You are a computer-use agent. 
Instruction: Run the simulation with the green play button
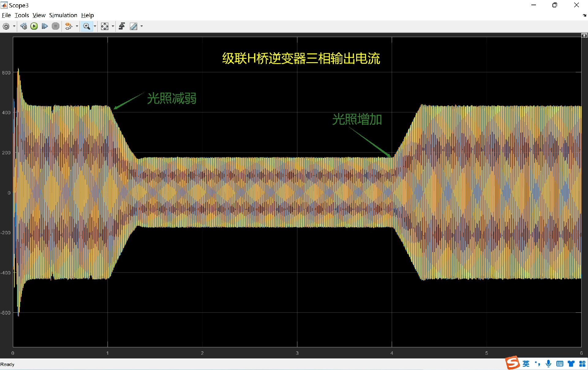click(34, 26)
